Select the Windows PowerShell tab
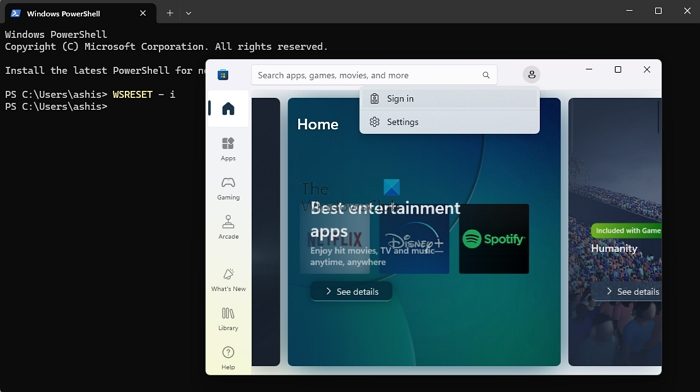This screenshot has height=392, width=700. (80, 13)
